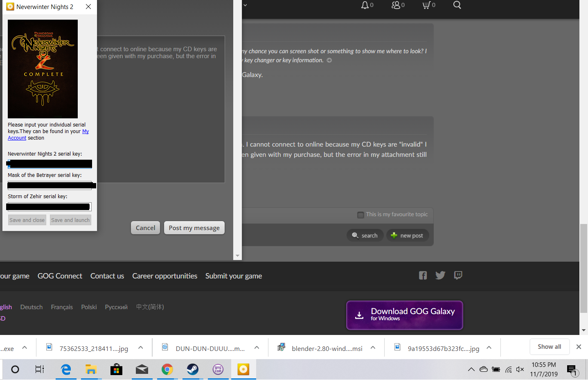Open the Contact us footer link
588x380 pixels.
[x=107, y=276]
